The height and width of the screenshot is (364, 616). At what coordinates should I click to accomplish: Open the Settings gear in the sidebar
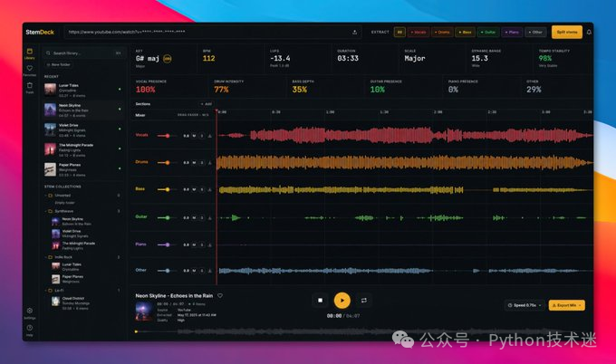30,312
